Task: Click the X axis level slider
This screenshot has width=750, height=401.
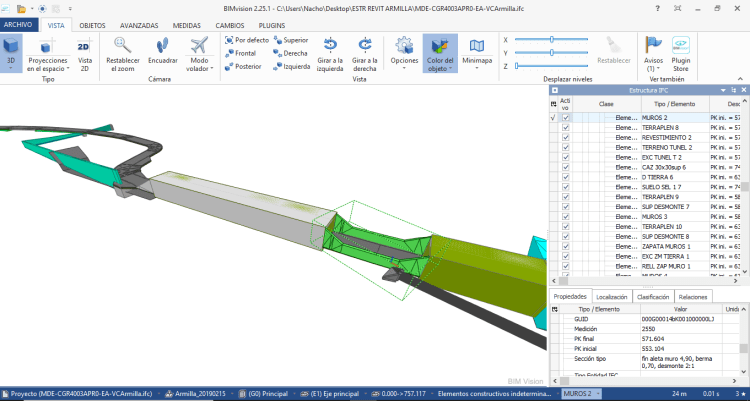Action: tap(550, 39)
